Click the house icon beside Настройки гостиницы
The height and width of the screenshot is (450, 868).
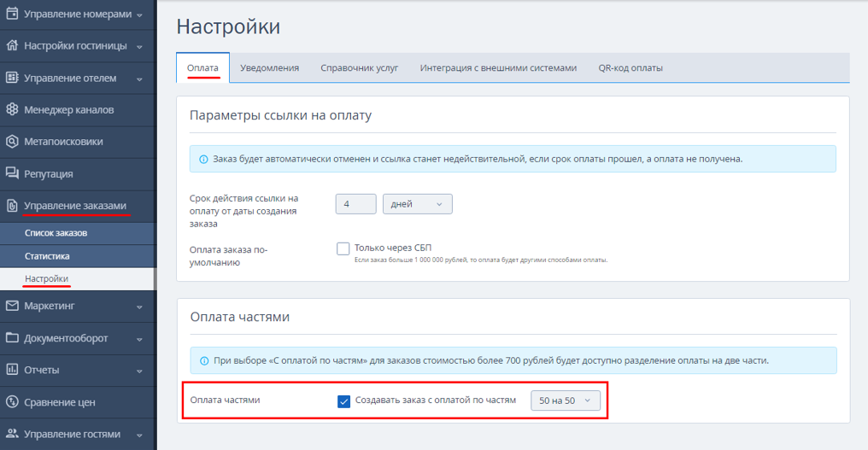12,45
